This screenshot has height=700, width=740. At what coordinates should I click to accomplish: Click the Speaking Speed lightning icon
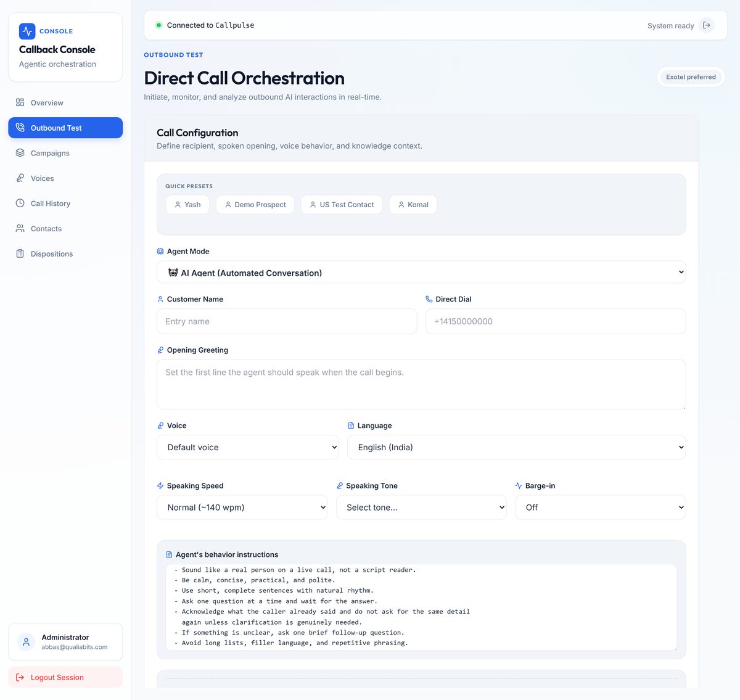(x=160, y=486)
